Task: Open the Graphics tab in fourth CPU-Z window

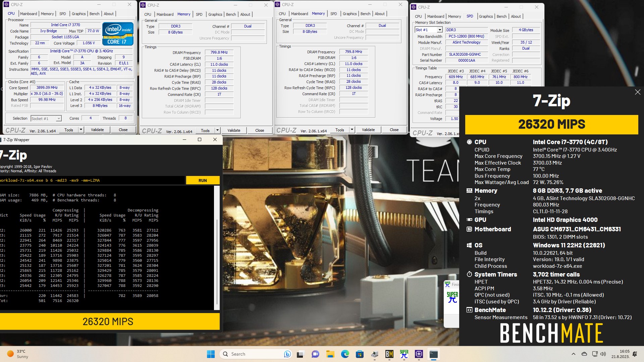Action: pyautogui.click(x=486, y=16)
